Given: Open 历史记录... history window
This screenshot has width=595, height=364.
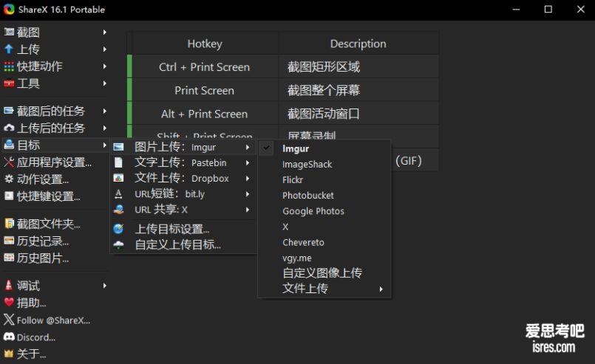Looking at the screenshot, I should tap(43, 241).
